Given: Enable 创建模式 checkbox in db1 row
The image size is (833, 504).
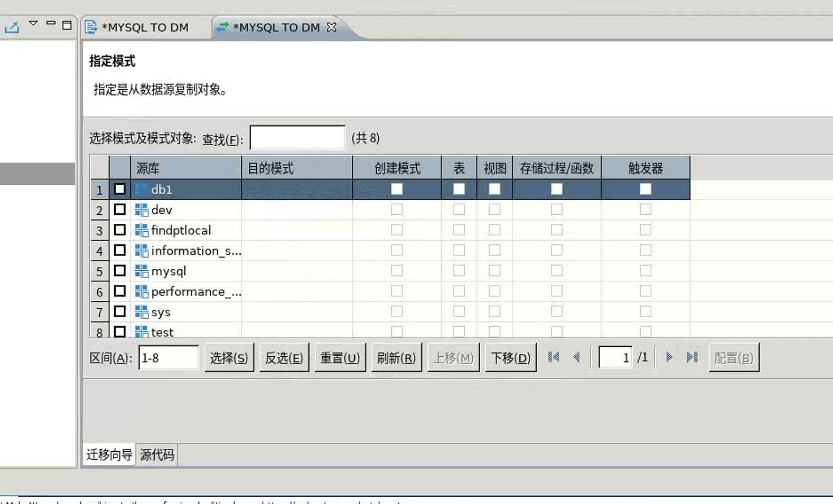Looking at the screenshot, I should click(x=397, y=189).
